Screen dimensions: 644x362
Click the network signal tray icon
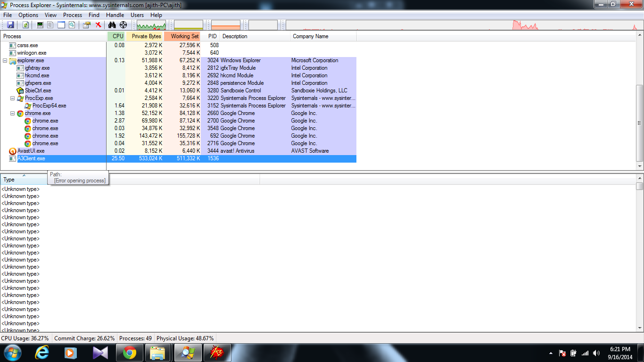tap(585, 353)
